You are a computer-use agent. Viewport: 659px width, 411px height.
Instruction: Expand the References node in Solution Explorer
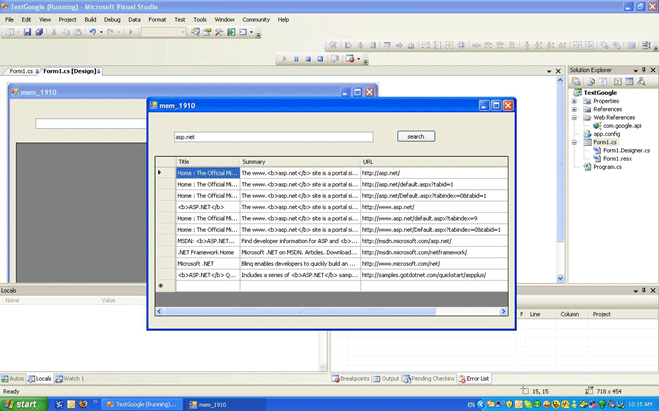coord(574,109)
